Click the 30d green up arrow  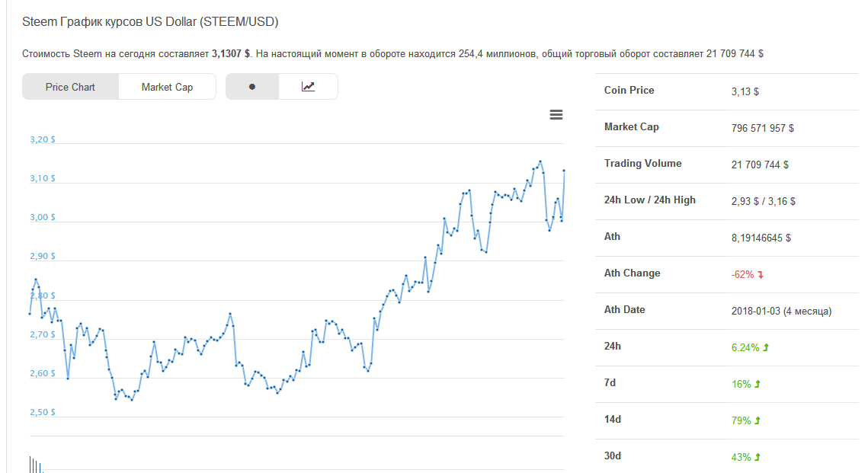[757, 457]
